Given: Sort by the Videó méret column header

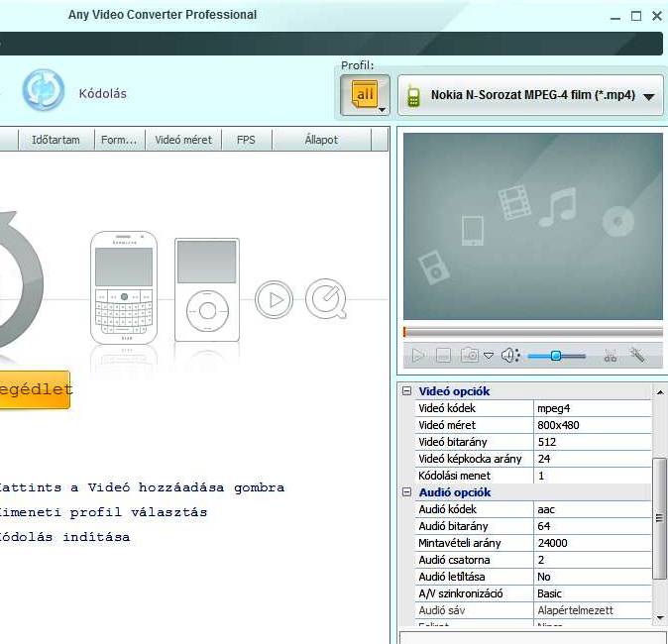Looking at the screenshot, I should point(183,140).
